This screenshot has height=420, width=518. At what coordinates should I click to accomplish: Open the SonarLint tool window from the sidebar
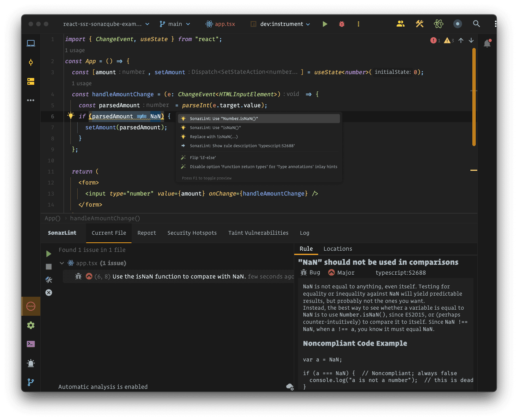click(x=31, y=306)
